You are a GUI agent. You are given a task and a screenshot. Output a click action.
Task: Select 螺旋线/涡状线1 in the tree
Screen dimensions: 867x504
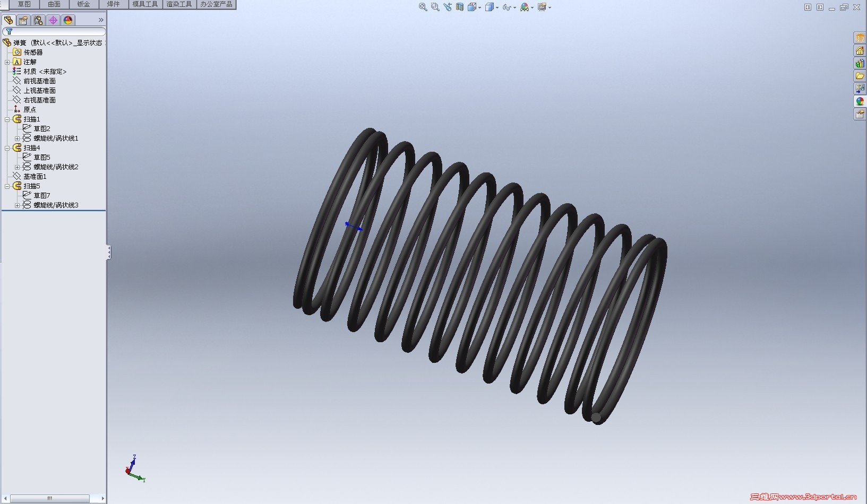pyautogui.click(x=56, y=138)
